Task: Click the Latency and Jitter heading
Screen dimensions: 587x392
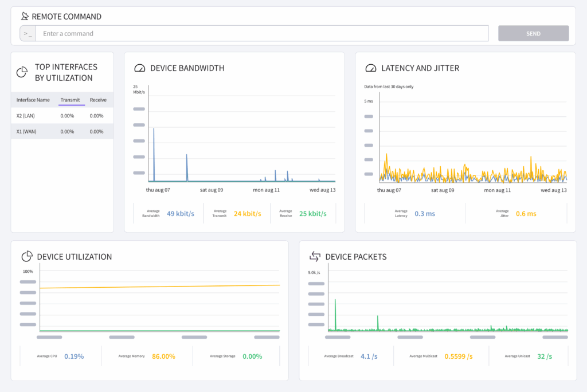Action: click(420, 68)
